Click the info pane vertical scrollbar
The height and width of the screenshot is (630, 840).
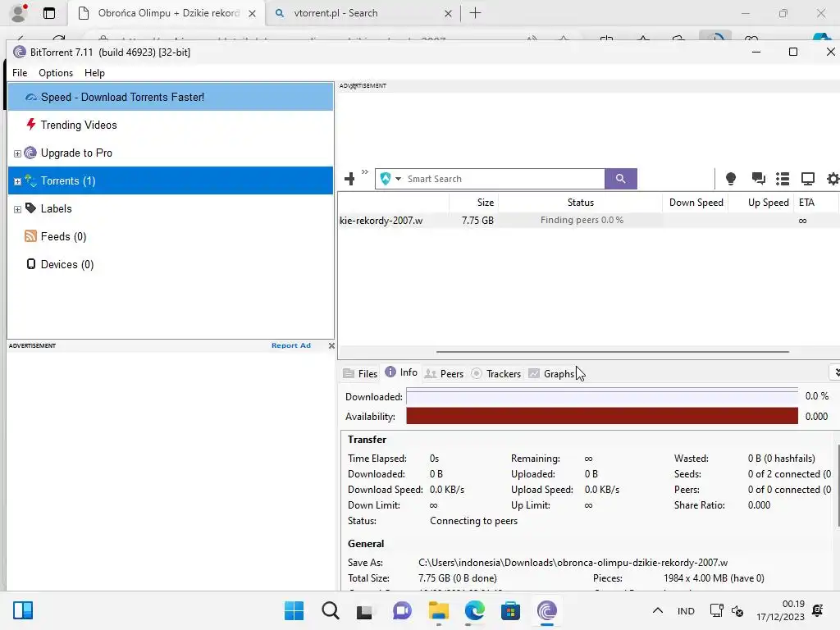coord(838,485)
